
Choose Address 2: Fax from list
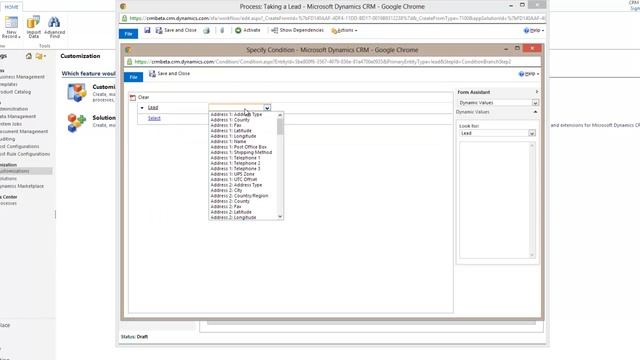pos(226,207)
